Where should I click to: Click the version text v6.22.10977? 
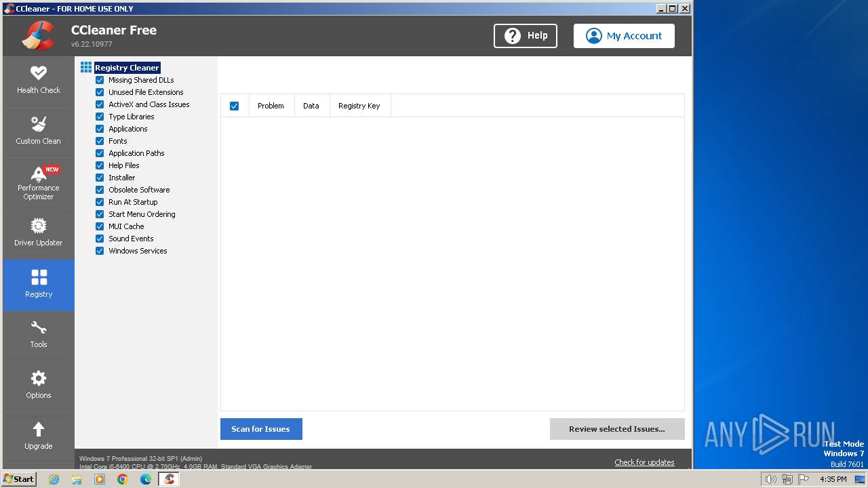[x=92, y=44]
